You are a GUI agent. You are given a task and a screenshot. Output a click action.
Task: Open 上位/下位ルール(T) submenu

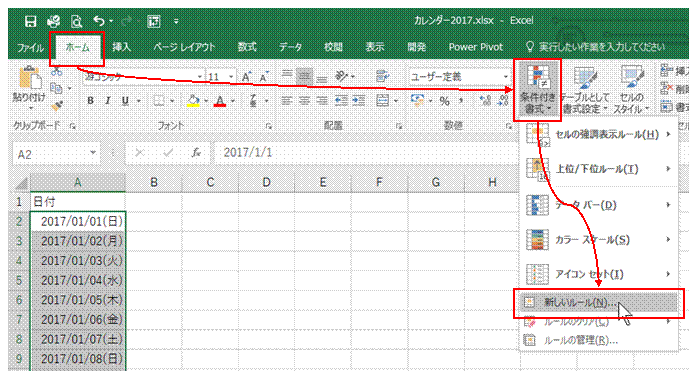click(599, 169)
